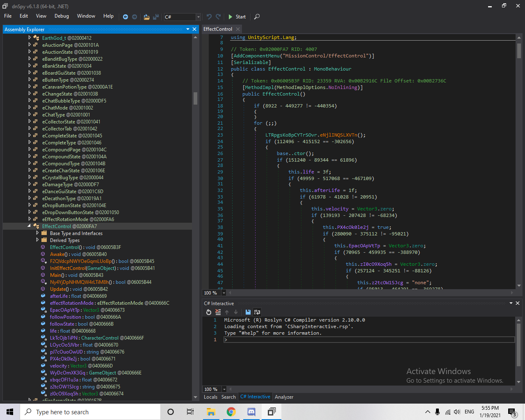
Task: Click the Save All toolbar icon
Action: 156,17
